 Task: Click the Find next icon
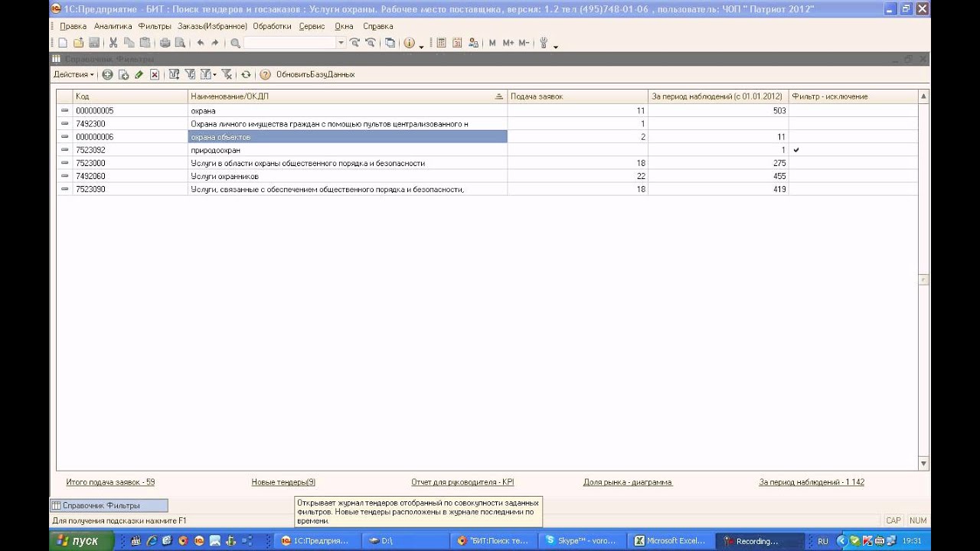pyautogui.click(x=354, y=43)
